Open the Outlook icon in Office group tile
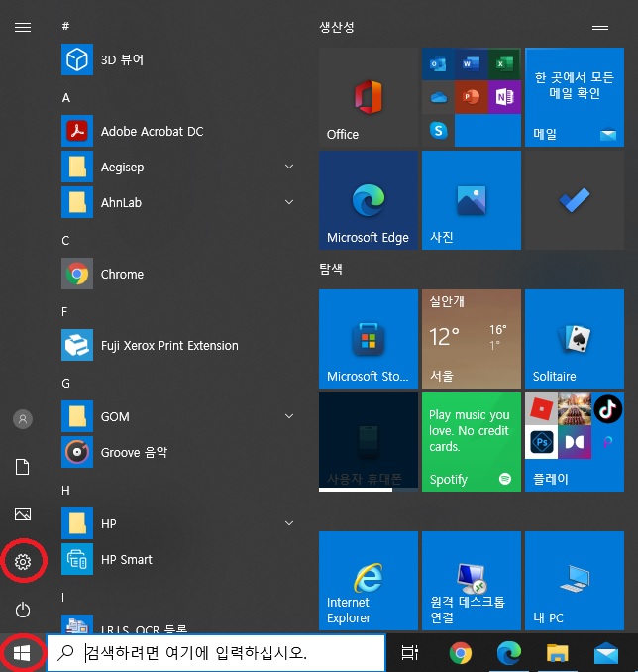638x672 pixels. click(x=438, y=64)
